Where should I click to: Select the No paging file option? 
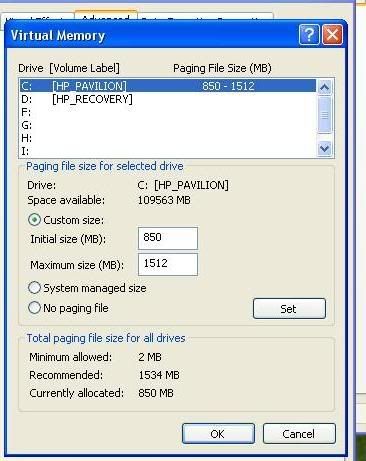34,308
